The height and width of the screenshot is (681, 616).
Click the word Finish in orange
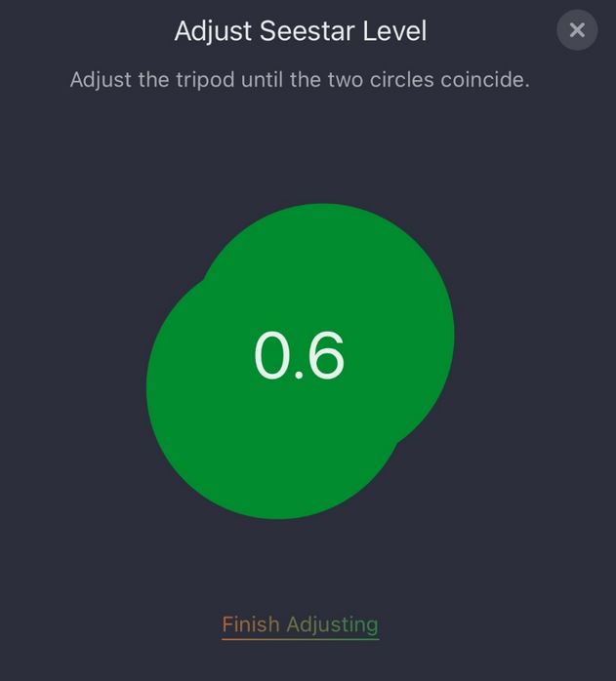[x=251, y=624]
